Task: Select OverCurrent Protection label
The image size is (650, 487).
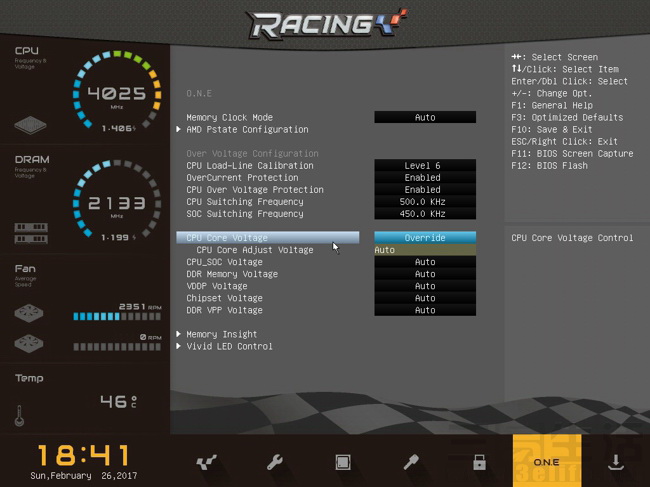Action: pyautogui.click(x=242, y=177)
